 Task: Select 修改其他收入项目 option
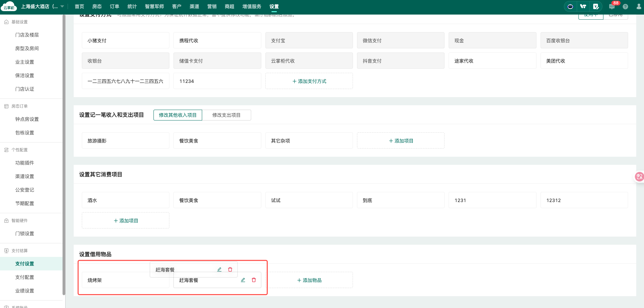pyautogui.click(x=178, y=115)
